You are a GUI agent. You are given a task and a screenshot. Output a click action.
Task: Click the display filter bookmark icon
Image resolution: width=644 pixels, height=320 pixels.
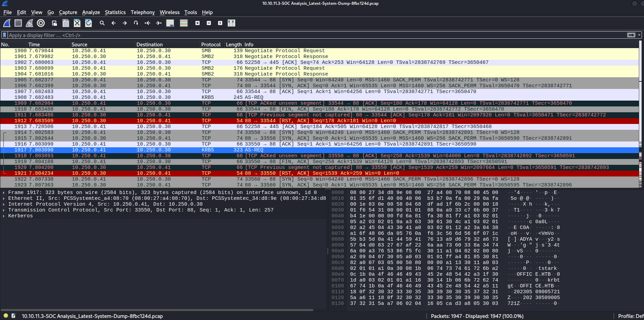pos(4,35)
